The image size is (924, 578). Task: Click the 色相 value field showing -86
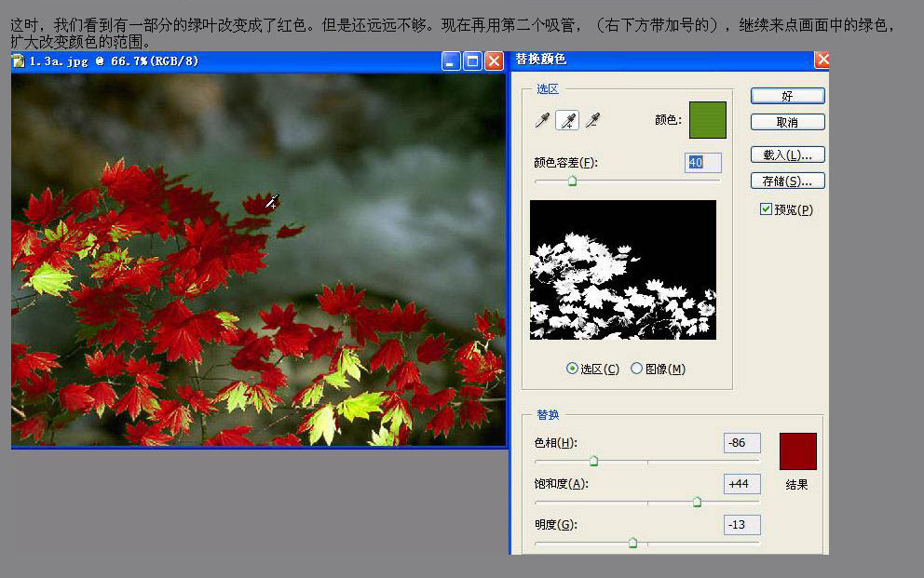[742, 443]
